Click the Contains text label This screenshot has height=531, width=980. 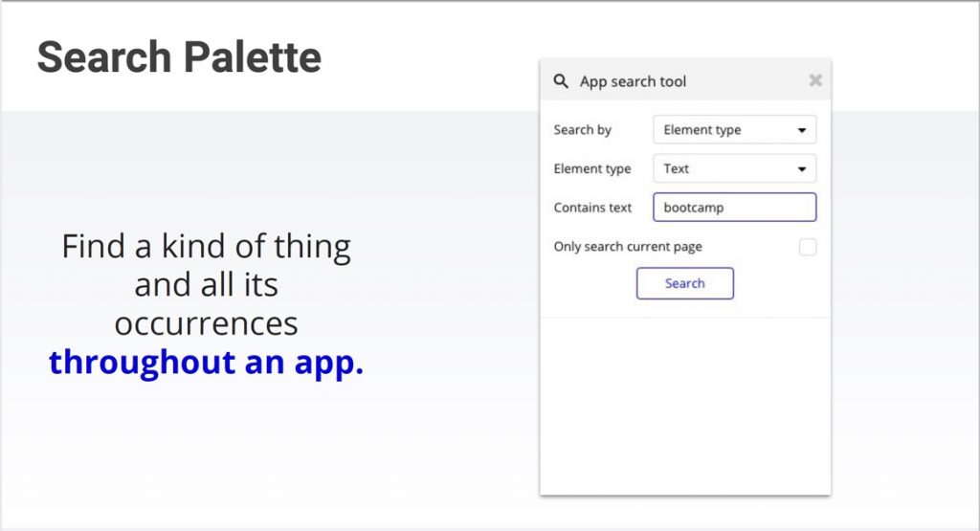pyautogui.click(x=592, y=208)
